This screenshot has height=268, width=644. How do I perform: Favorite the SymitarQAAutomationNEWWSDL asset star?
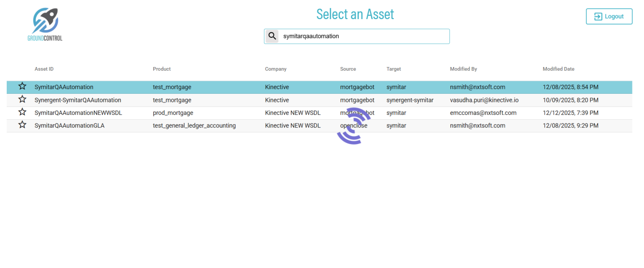click(22, 112)
